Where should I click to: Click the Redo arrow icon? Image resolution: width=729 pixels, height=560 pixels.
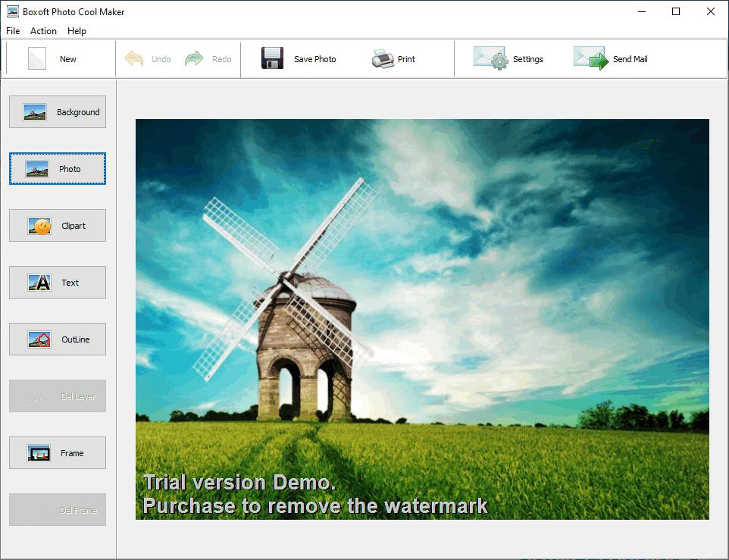(194, 58)
